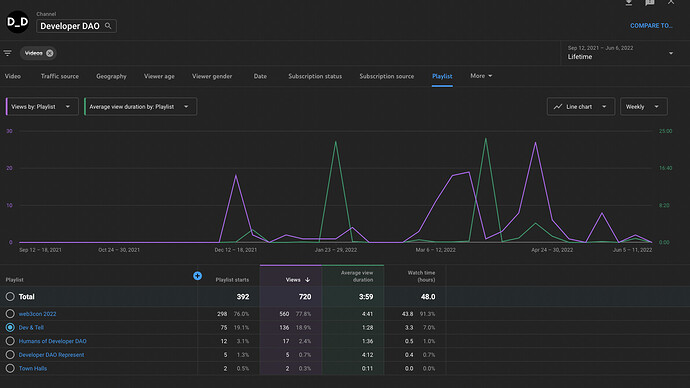Open the Line chart type dropdown
The image size is (690, 388).
pyautogui.click(x=580, y=106)
